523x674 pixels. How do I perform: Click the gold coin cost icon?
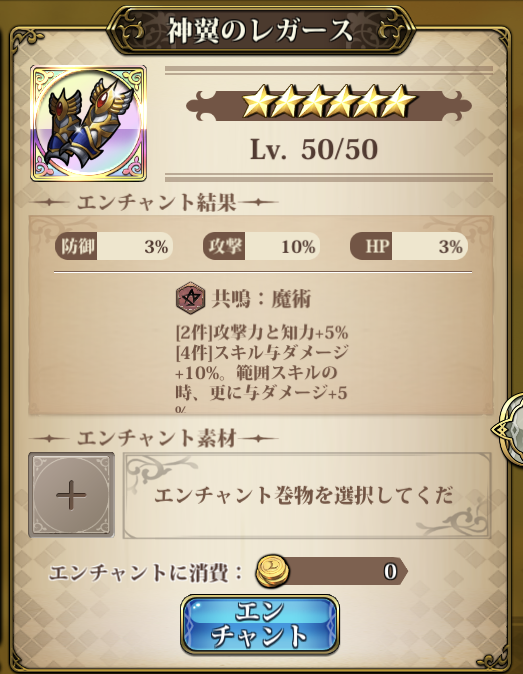272,572
